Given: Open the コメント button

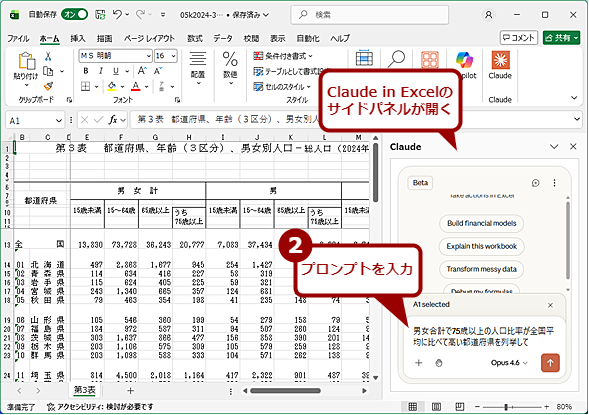Looking at the screenshot, I should 519,38.
